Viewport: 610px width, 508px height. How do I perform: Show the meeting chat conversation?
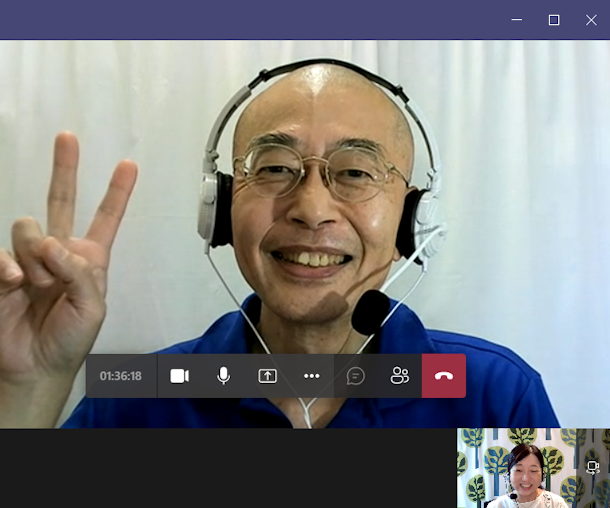point(355,376)
